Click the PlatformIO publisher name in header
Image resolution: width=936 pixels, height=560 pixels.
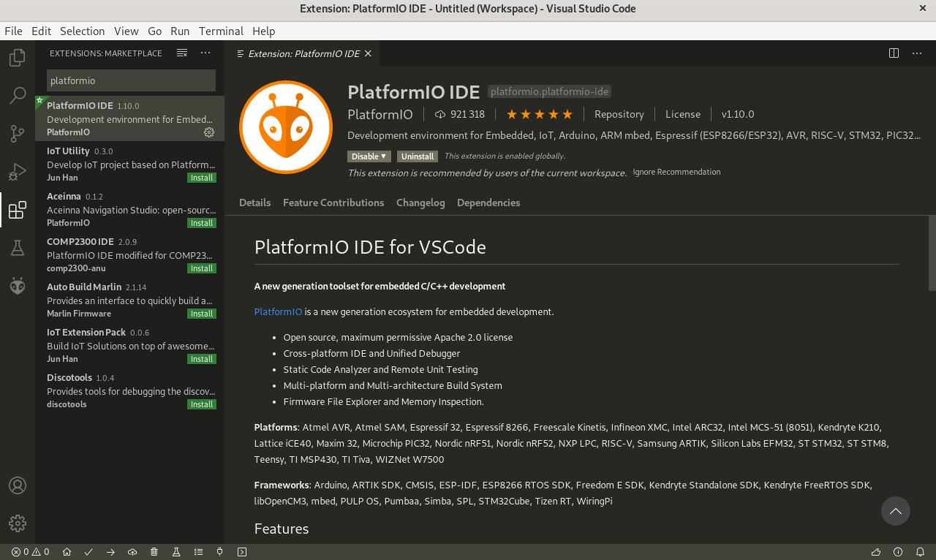[x=380, y=114]
